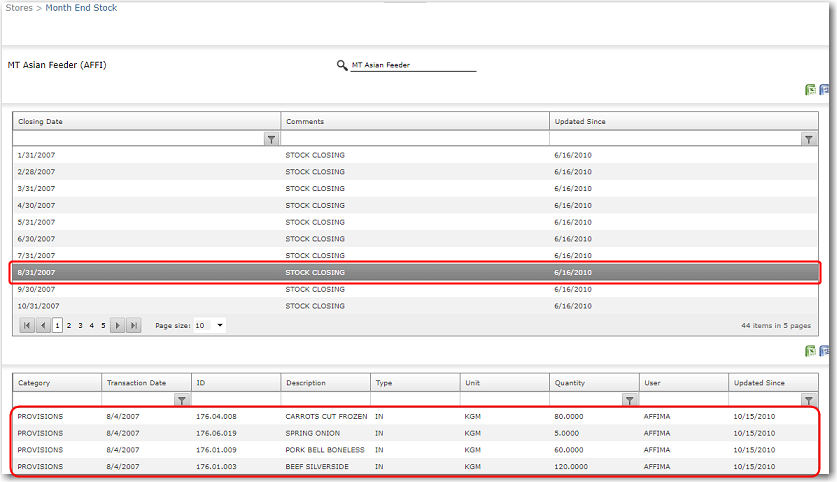Viewport: 837px width, 482px height.
Task: Click Stores breadcrumb link
Action: pos(19,8)
